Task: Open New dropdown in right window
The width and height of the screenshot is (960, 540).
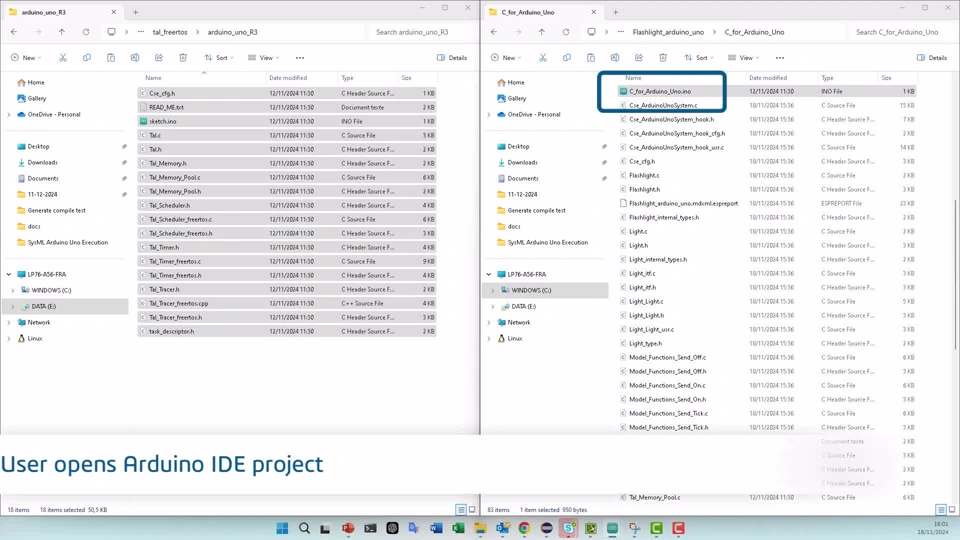Action: [506, 58]
